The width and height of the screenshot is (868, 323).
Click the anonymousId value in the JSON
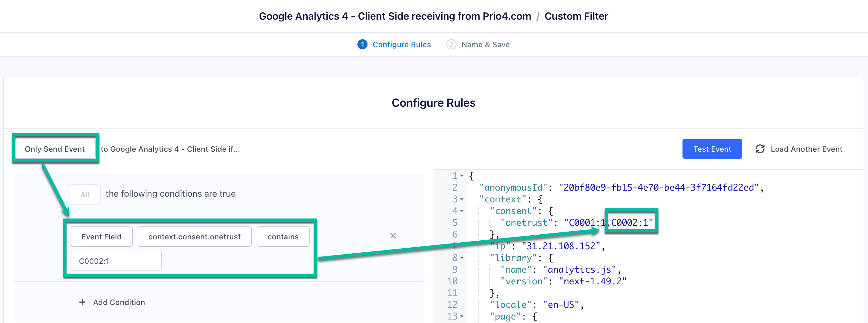[659, 187]
